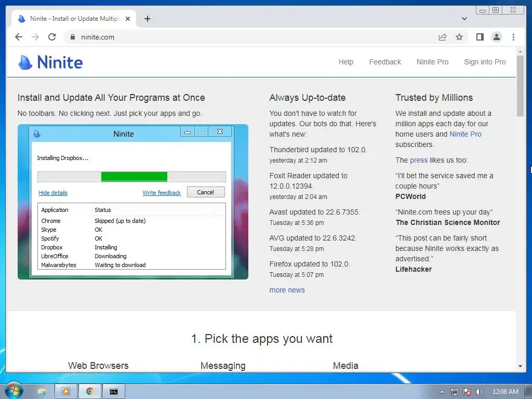Click the browser forward arrow
Viewport: 532px width, 399px height.
pyautogui.click(x=35, y=37)
